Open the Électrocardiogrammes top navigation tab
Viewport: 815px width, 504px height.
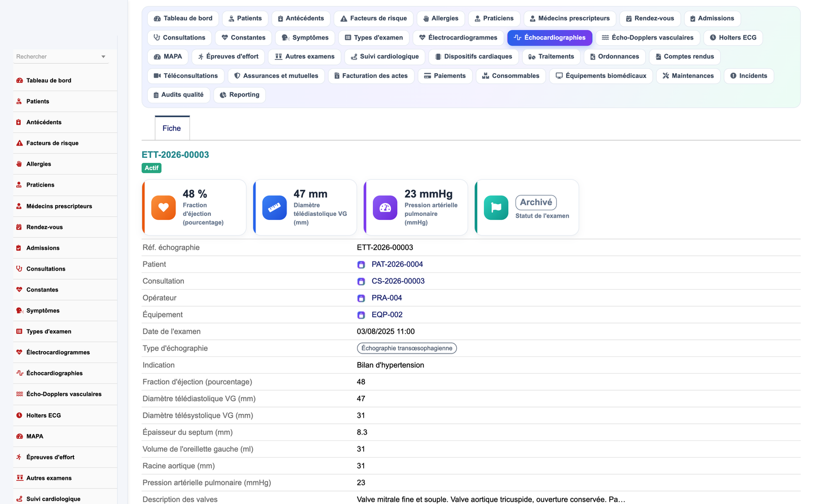[458, 38]
